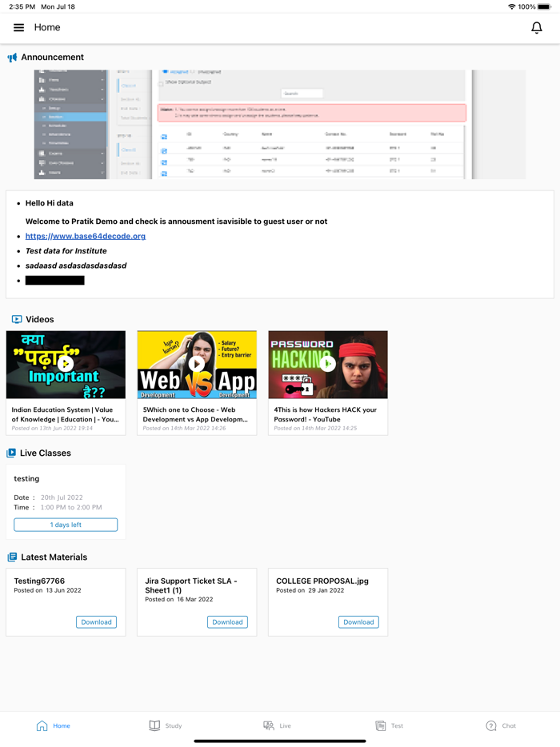Open the announcement banner image
This screenshot has width=560, height=747.
coord(280,124)
